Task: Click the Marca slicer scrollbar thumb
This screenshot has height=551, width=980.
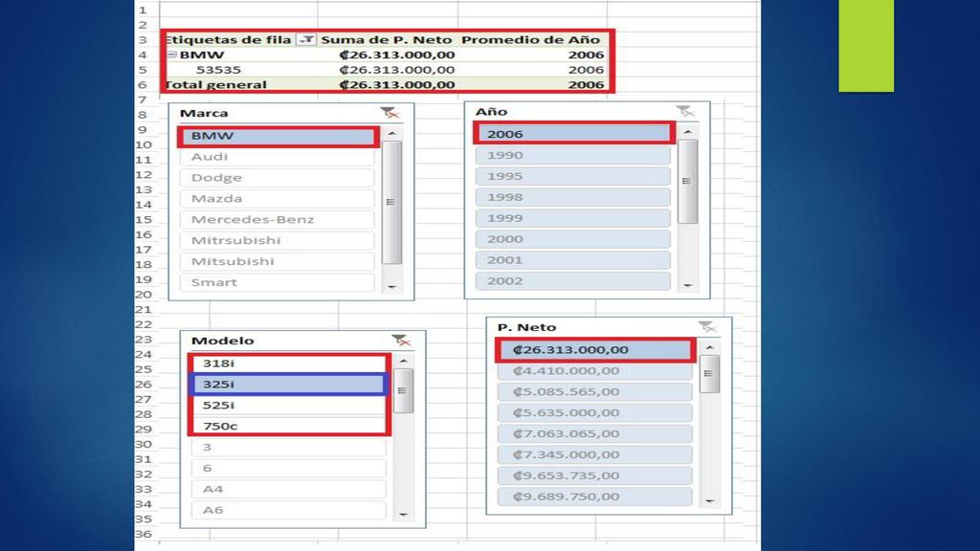Action: (391, 203)
